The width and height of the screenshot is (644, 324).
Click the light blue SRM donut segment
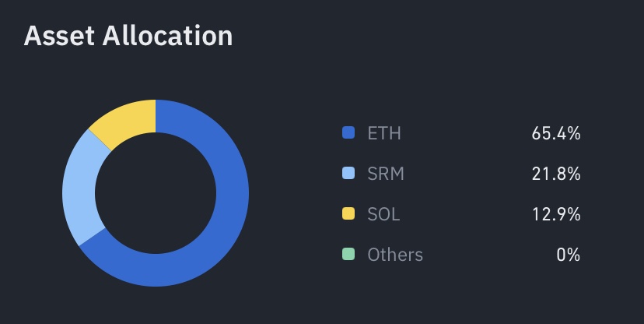coord(79,190)
